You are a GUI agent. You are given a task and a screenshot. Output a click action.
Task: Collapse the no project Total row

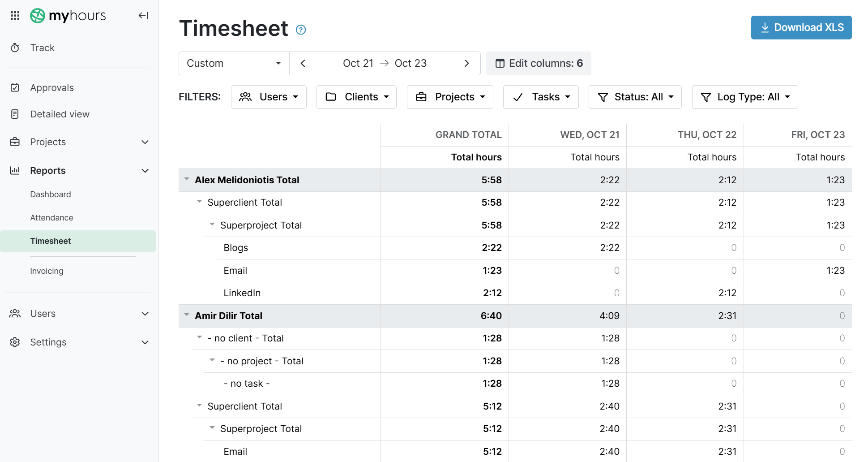[212, 360]
